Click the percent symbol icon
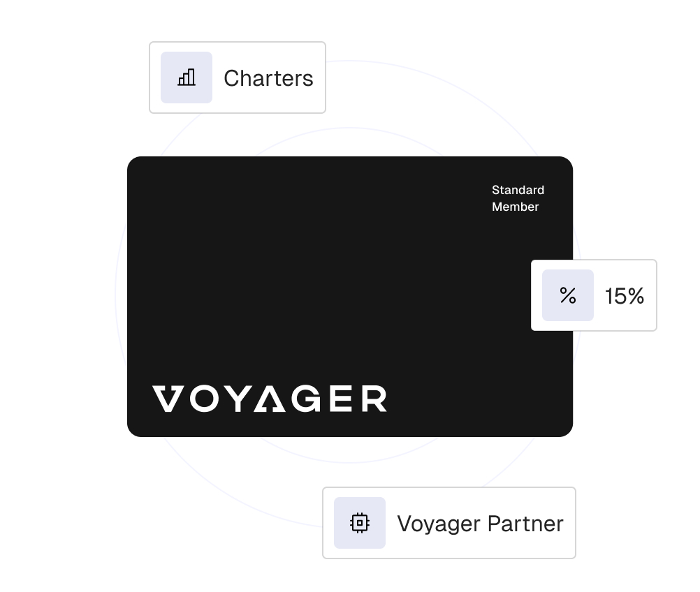This screenshot has width=700, height=592. [568, 295]
